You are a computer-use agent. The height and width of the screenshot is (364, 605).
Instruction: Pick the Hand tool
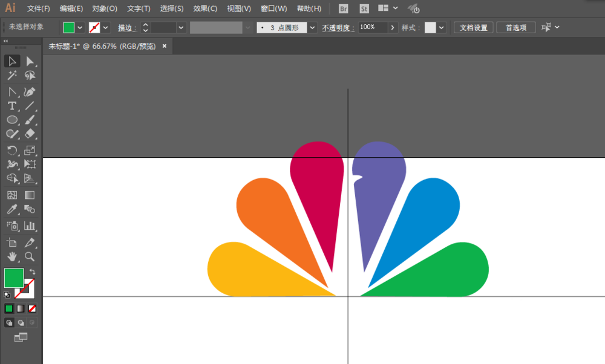[12, 256]
